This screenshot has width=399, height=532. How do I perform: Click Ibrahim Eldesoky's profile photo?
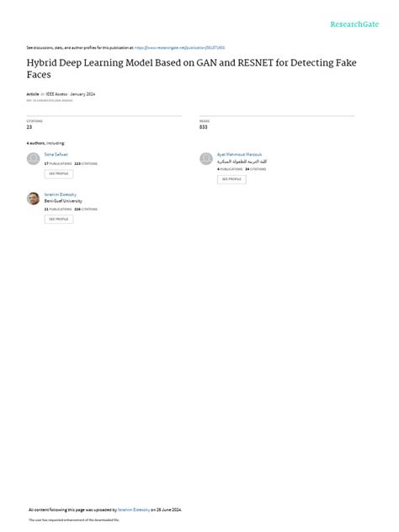pyautogui.click(x=34, y=199)
